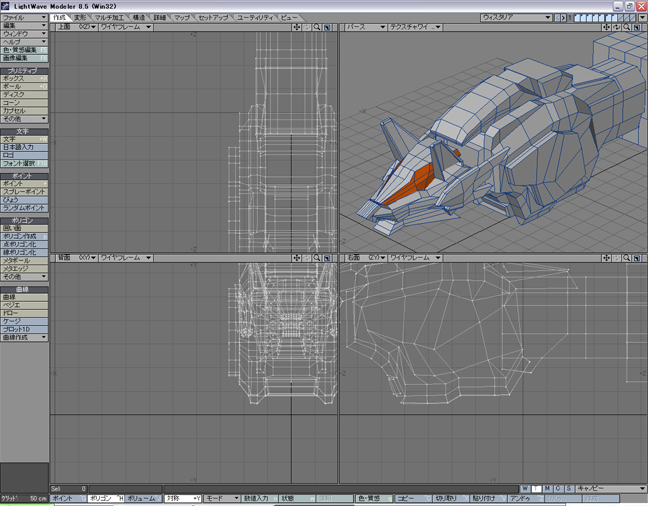Click the グリッド 50 cm grid size field
650x506 pixels.
(24, 498)
